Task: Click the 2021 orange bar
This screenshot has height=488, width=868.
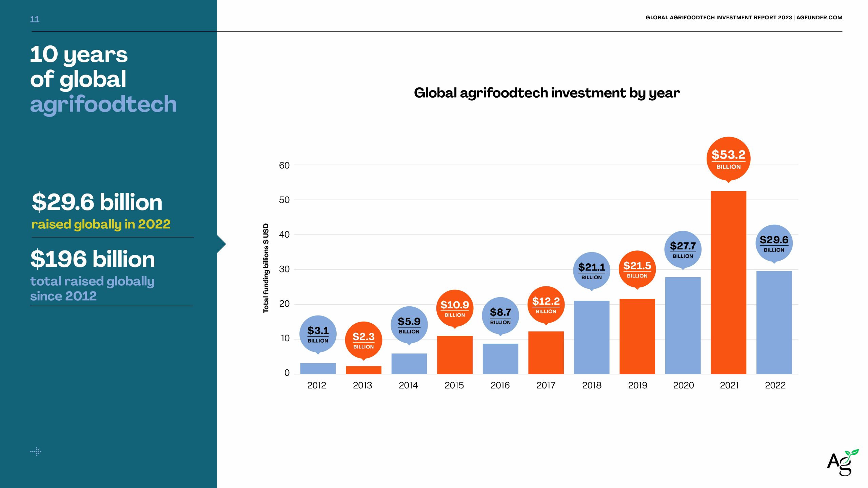Action: pyautogui.click(x=728, y=282)
